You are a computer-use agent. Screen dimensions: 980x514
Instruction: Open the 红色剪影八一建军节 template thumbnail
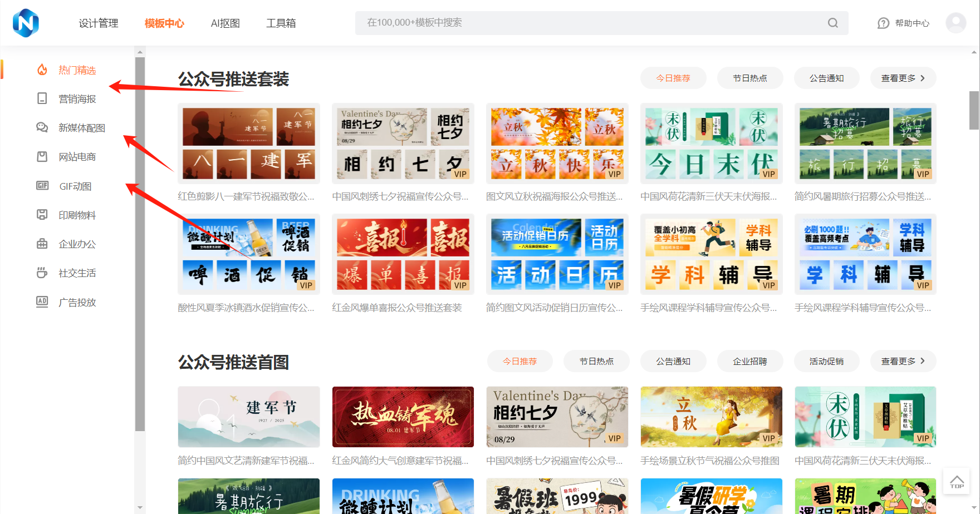click(248, 144)
